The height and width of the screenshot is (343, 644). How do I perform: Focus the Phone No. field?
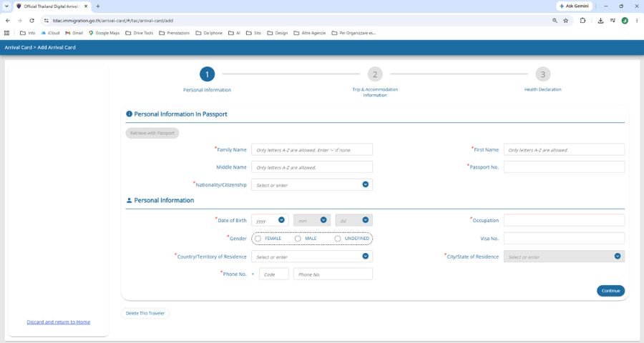[333, 274]
